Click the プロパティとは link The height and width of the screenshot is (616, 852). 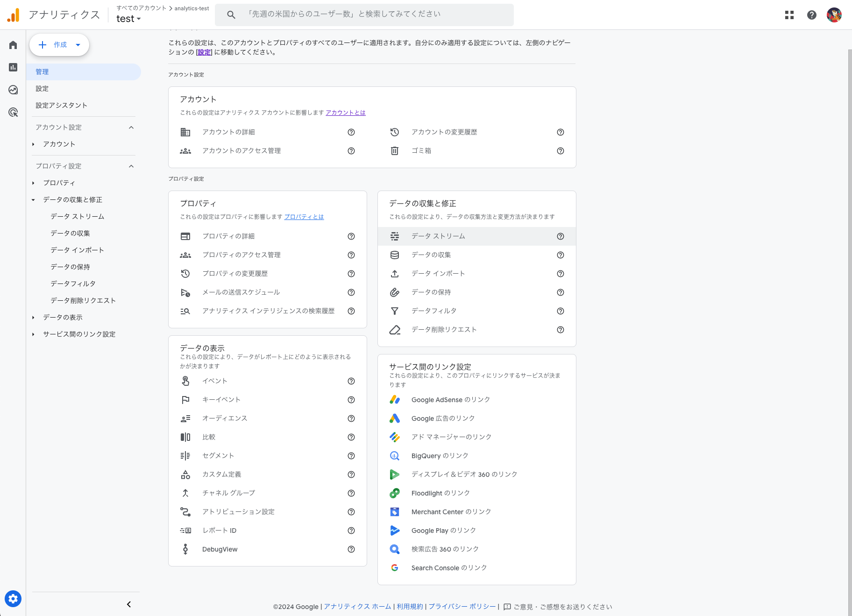coord(304,216)
